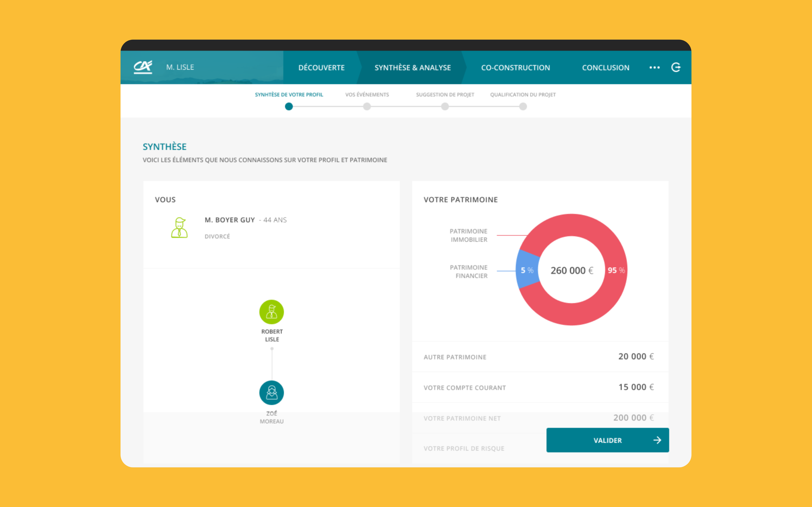The width and height of the screenshot is (812, 507).
Task: Open the Découverte tab
Action: click(321, 67)
